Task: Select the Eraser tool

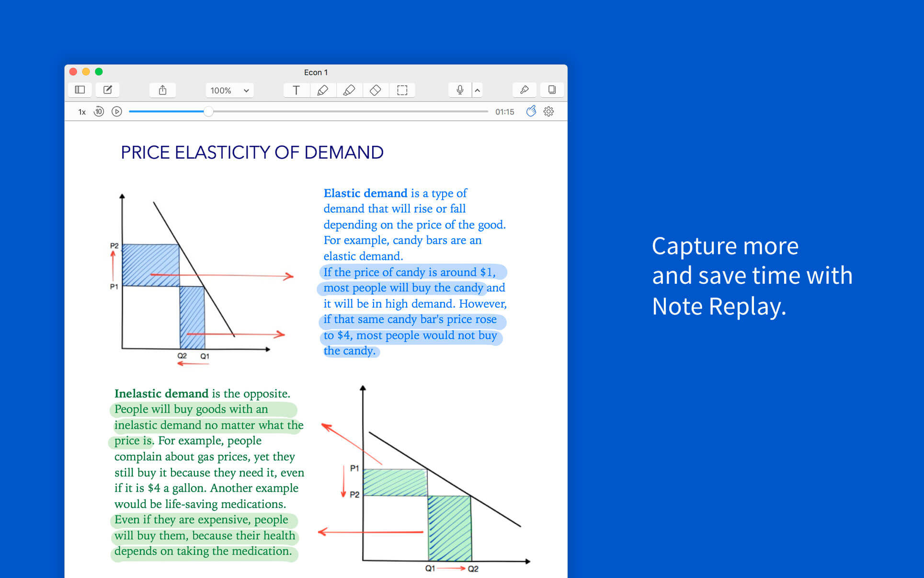Action: 375,90
